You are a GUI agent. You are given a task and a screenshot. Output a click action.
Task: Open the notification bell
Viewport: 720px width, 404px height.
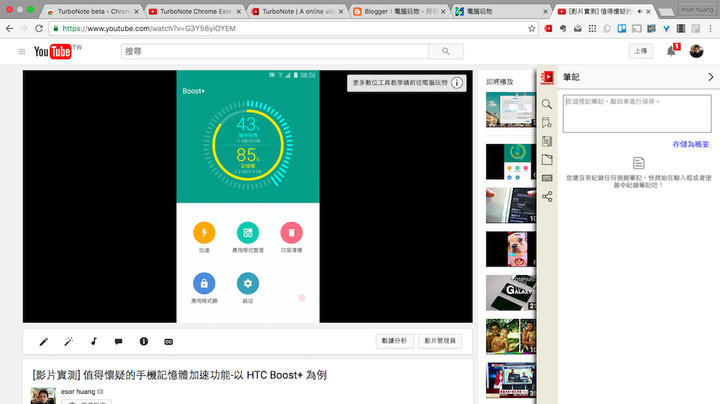(671, 51)
